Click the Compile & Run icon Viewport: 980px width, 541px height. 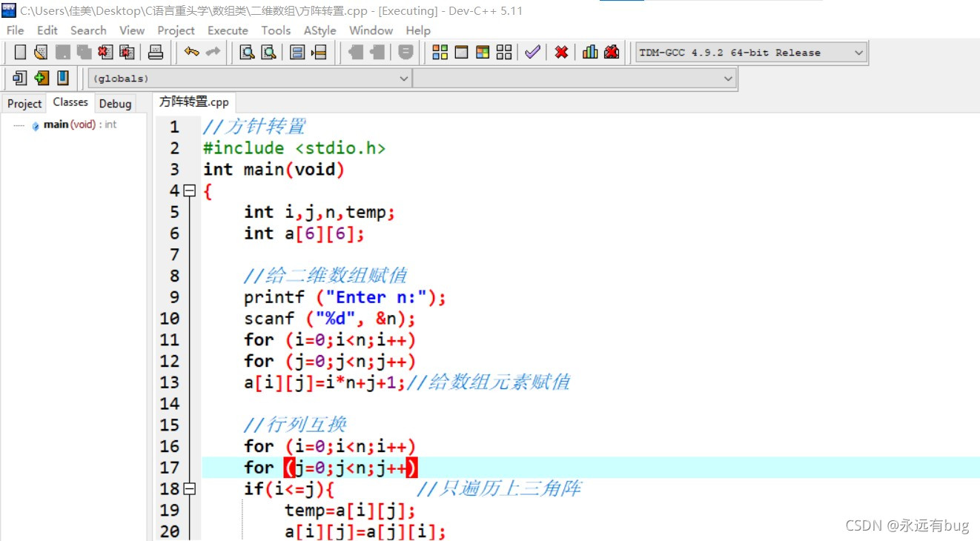click(483, 53)
